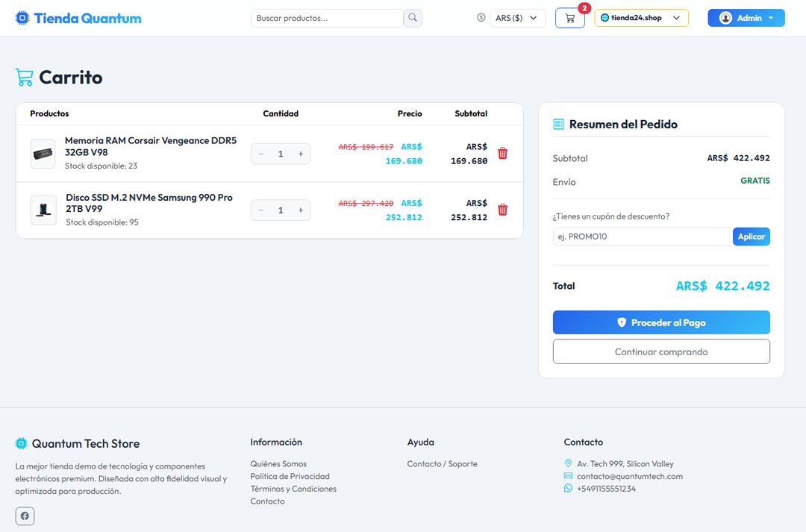Screen dimensions: 806x532
Task: Click the Cantidad column header
Action: point(281,113)
